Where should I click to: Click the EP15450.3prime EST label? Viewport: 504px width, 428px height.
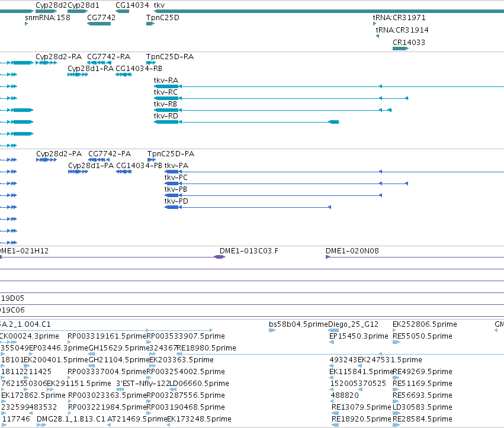359,336
